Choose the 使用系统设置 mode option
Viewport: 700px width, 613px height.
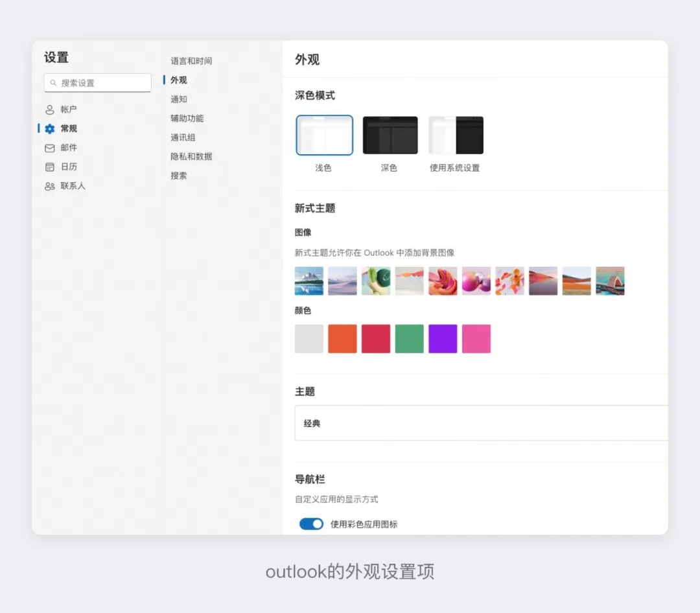pyautogui.click(x=456, y=135)
